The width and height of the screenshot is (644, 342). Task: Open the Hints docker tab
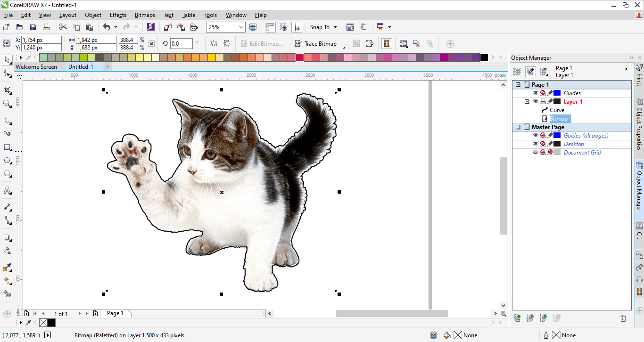[x=639, y=74]
